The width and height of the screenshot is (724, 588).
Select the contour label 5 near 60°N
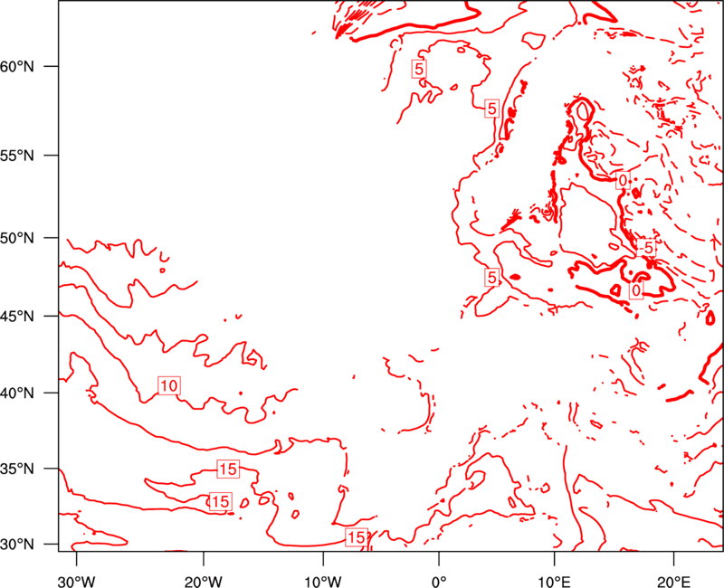coord(419,69)
